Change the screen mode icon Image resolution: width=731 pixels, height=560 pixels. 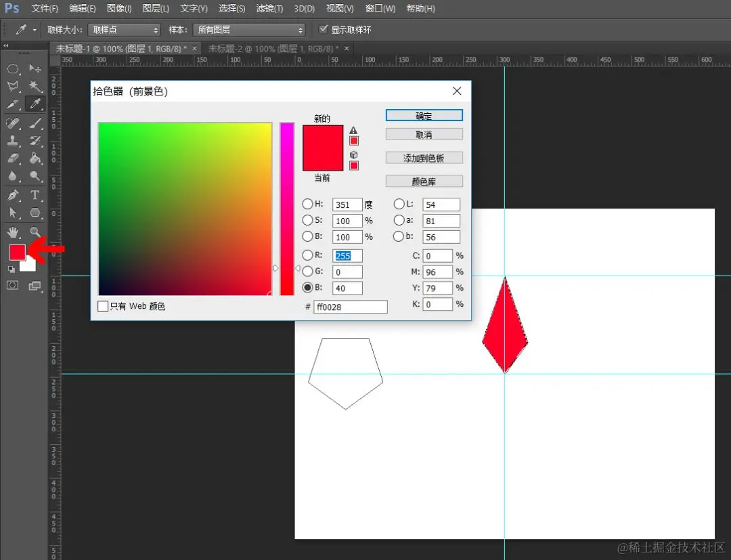tap(35, 285)
